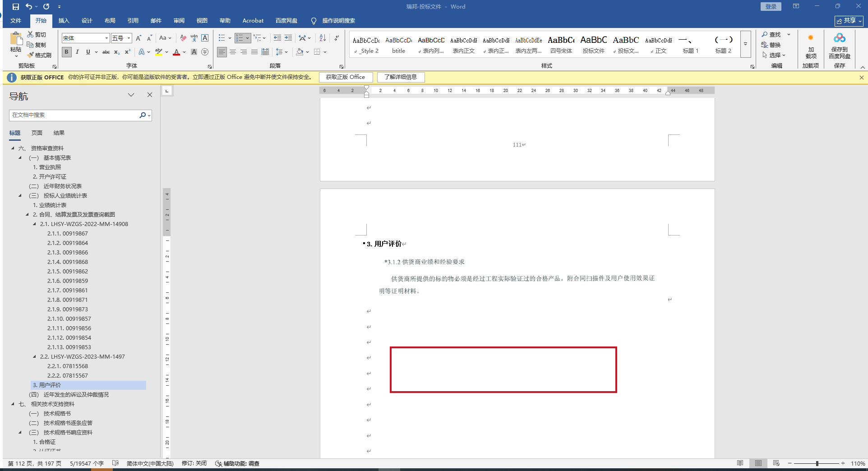Clear all formatting with the eraser icon
This screenshot has height=471, width=868.
(x=183, y=38)
